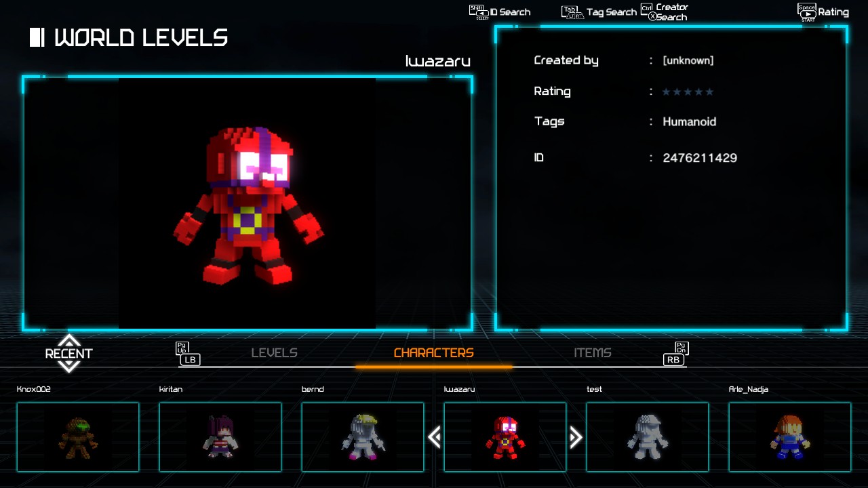
Task: Pick the Arle_Nadja character thumbnail
Action: tap(790, 437)
